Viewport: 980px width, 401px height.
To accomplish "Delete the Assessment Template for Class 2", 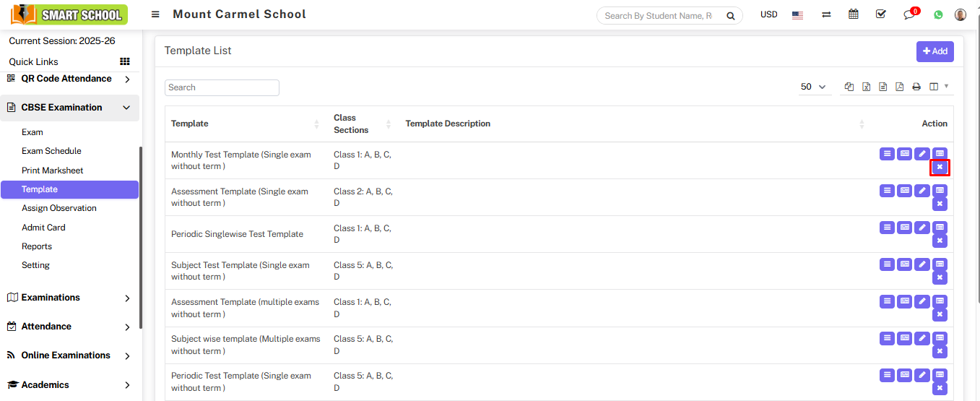I will pyautogui.click(x=940, y=204).
